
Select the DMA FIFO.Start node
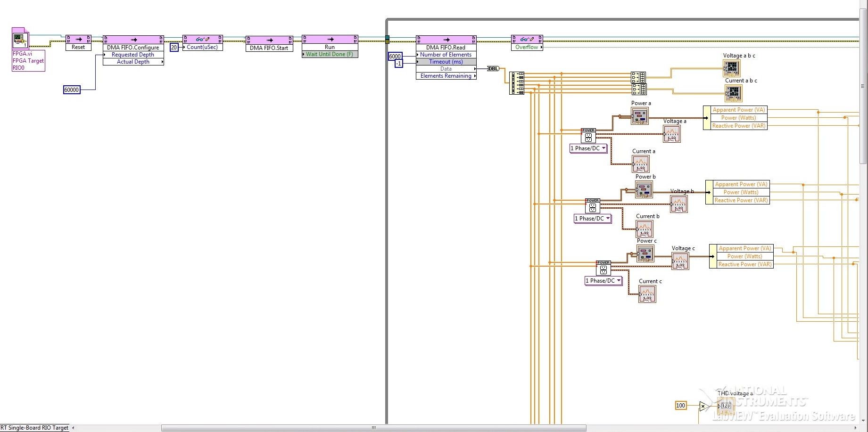(x=269, y=44)
